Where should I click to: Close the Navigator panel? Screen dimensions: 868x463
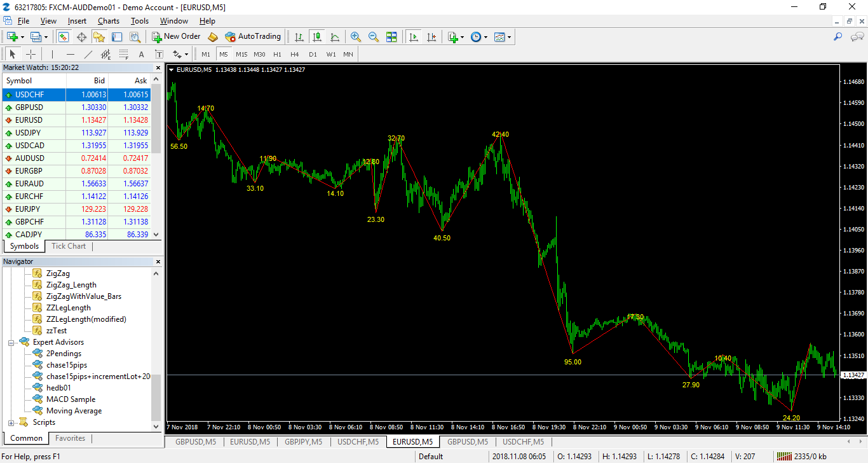click(x=158, y=261)
